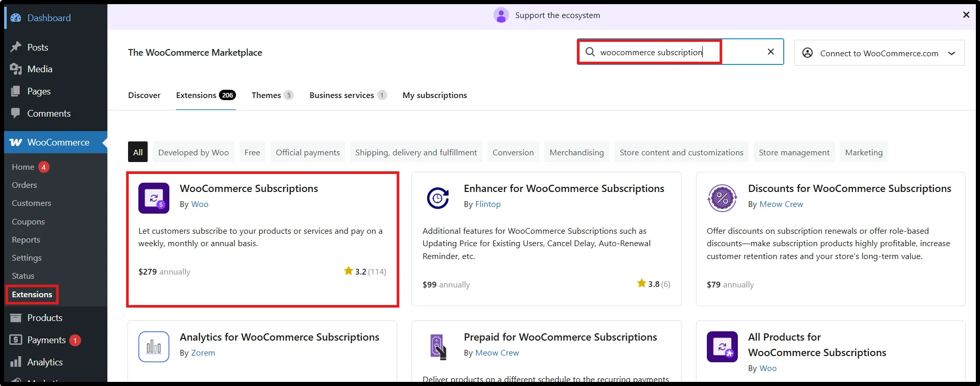Click the star rating 3.2 on WooCommerce Subscriptions

tap(365, 271)
